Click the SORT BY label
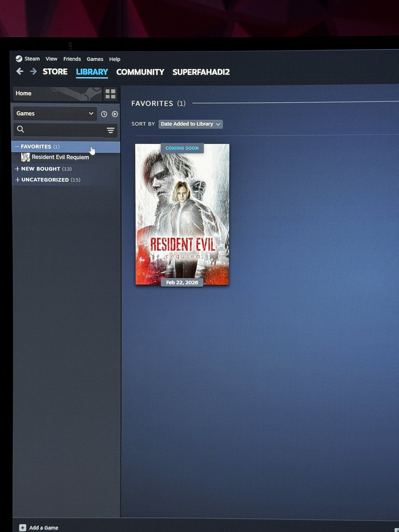Screen dimensions: 399x532 pyautogui.click(x=143, y=124)
